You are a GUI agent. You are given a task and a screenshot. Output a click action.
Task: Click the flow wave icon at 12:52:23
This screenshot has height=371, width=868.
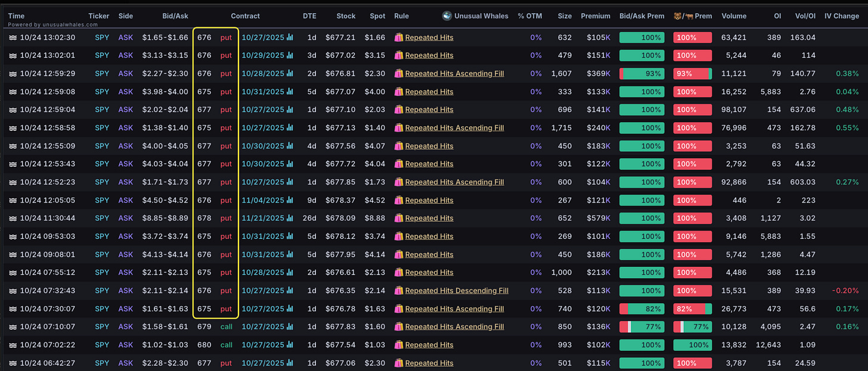(12, 182)
